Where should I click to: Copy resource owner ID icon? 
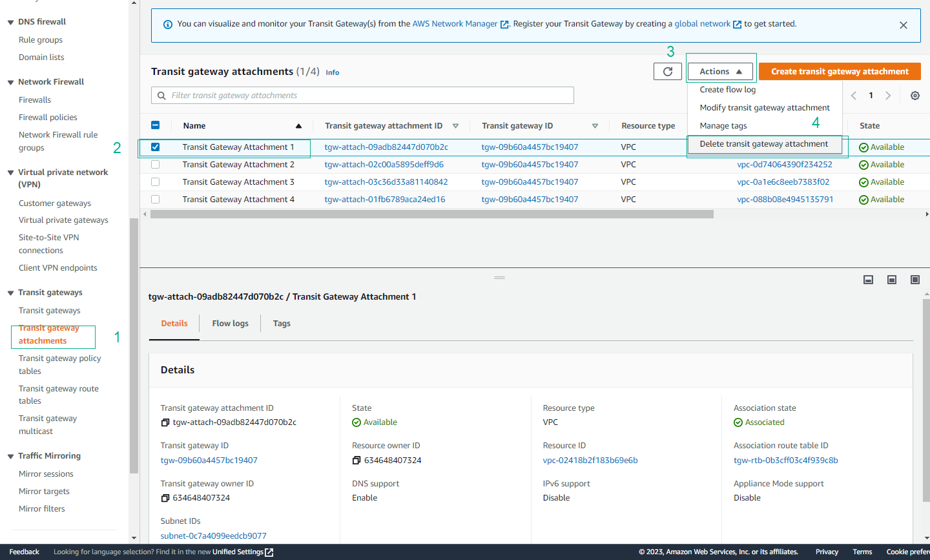tap(356, 461)
